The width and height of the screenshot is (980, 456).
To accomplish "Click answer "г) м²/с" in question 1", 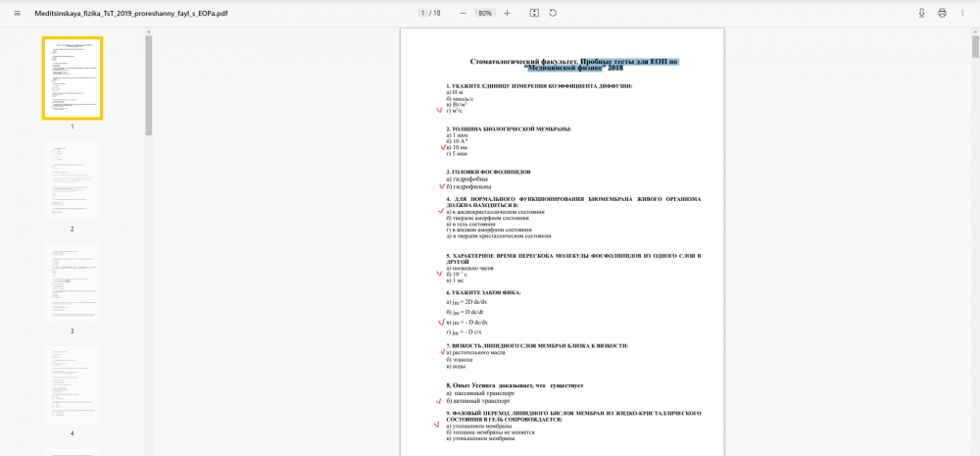I will [455, 110].
